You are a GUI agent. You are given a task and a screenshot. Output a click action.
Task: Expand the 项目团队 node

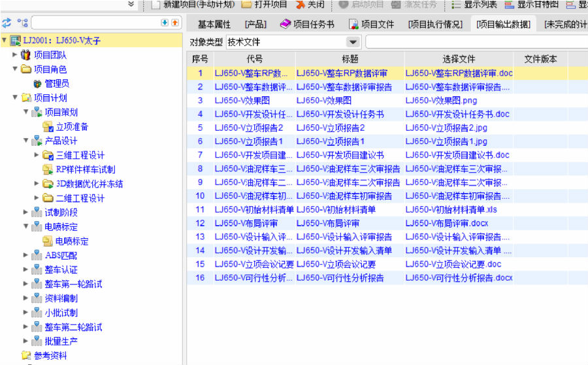point(14,55)
